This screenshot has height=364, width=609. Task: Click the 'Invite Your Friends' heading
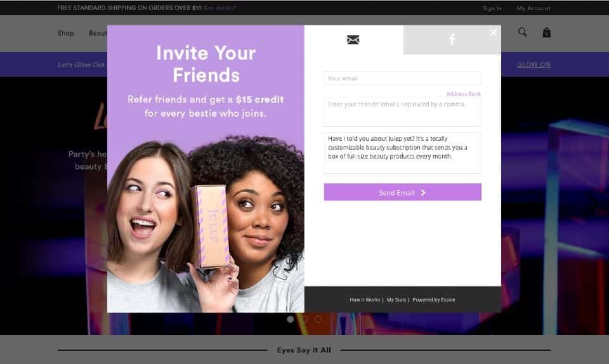pyautogui.click(x=206, y=64)
